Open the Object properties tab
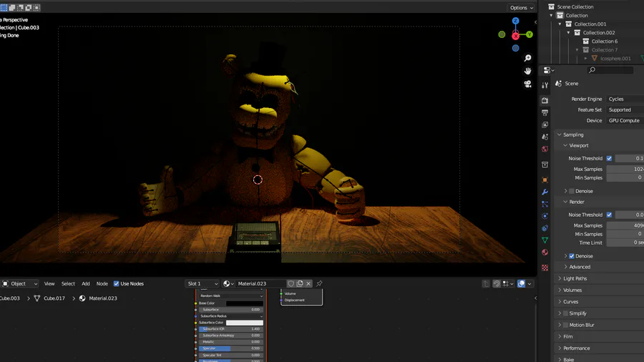 (x=545, y=180)
